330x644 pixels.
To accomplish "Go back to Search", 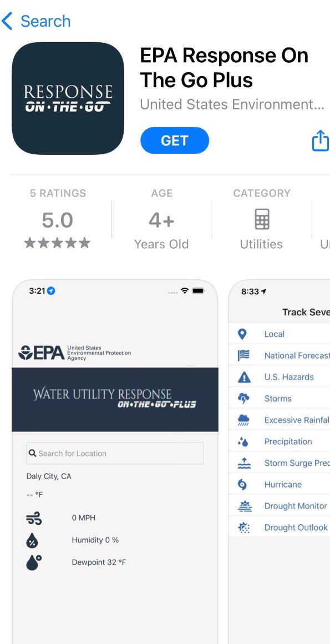I will [x=36, y=21].
